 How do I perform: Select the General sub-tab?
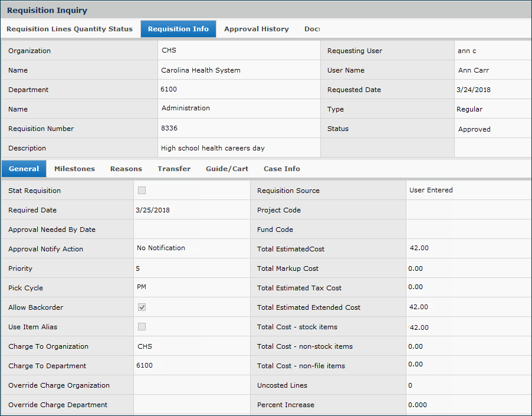click(24, 169)
